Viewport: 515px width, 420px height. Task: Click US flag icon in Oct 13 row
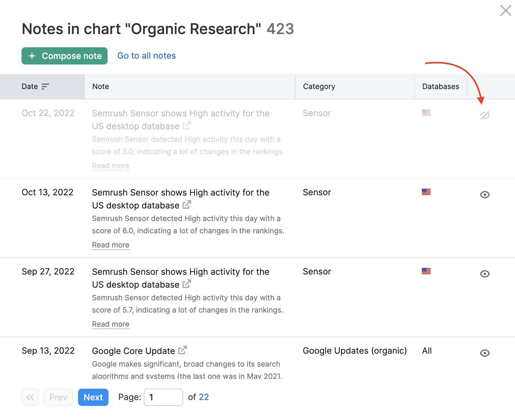426,192
